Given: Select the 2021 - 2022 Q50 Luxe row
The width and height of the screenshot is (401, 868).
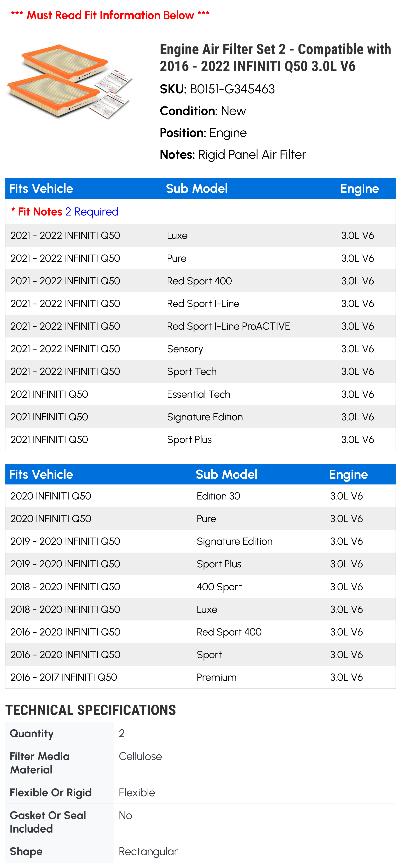Looking at the screenshot, I should (200, 236).
